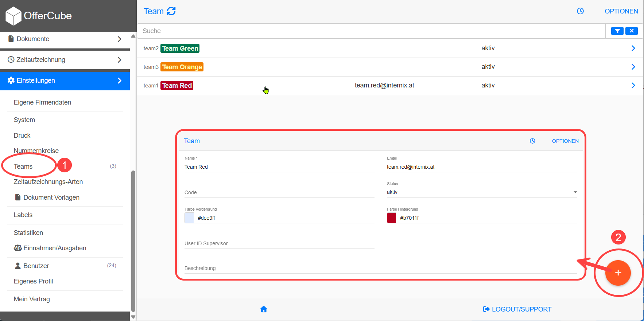Go home via the house icon

pyautogui.click(x=264, y=309)
